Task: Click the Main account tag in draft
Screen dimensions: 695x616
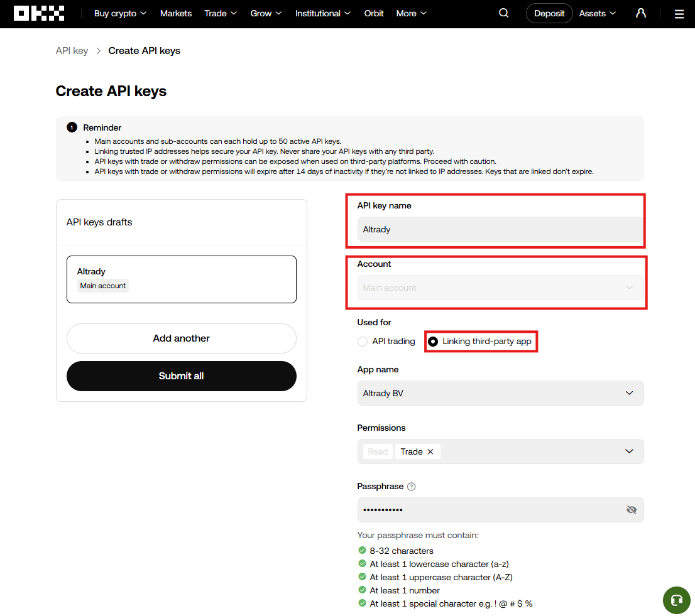Action: (x=103, y=286)
